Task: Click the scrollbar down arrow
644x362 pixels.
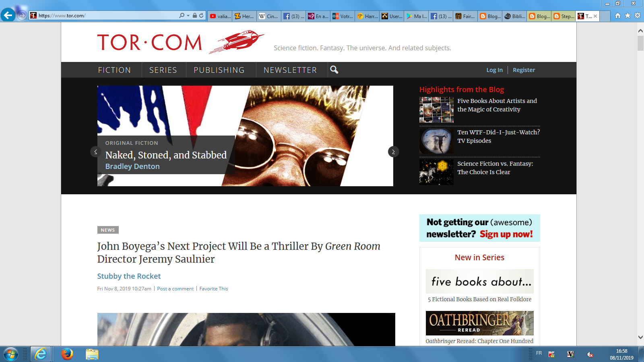Action: tap(640, 337)
